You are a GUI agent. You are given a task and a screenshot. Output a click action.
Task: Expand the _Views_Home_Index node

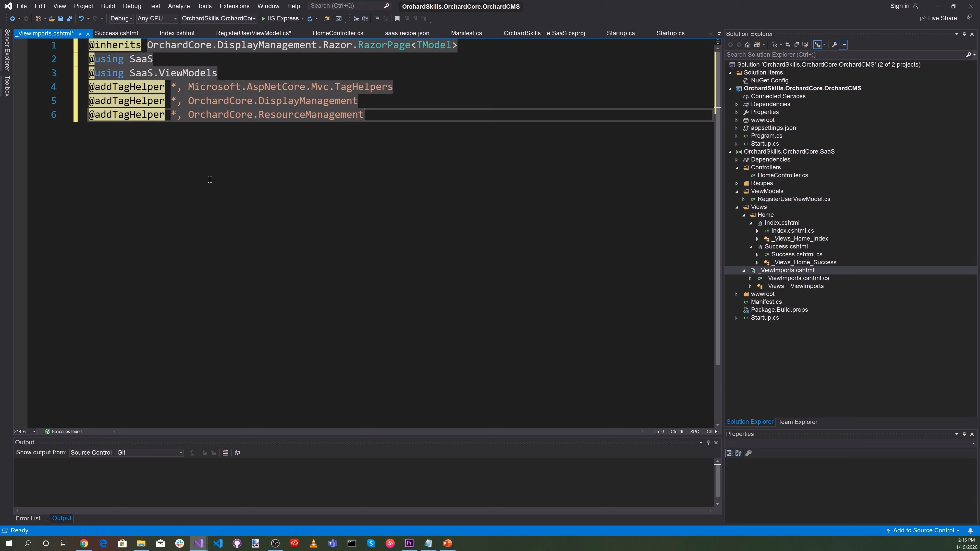757,239
